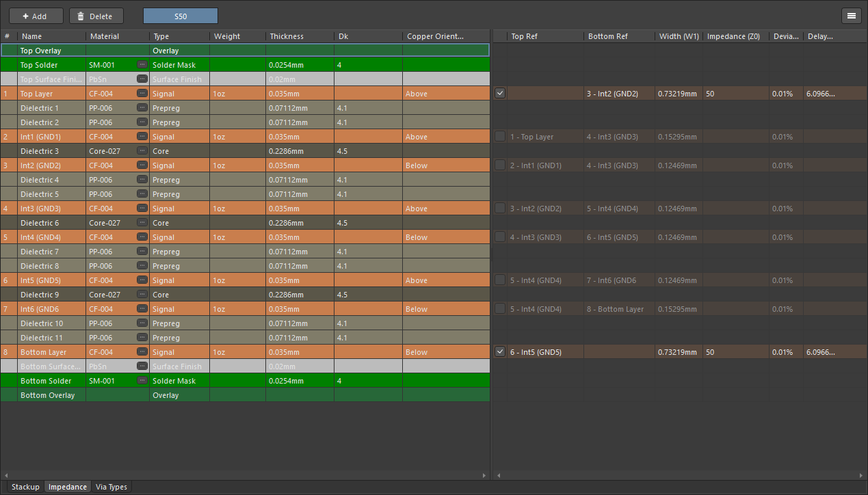Enable checkbox with Top Ref 1 - Top Layer
868x495 pixels.
click(x=500, y=137)
